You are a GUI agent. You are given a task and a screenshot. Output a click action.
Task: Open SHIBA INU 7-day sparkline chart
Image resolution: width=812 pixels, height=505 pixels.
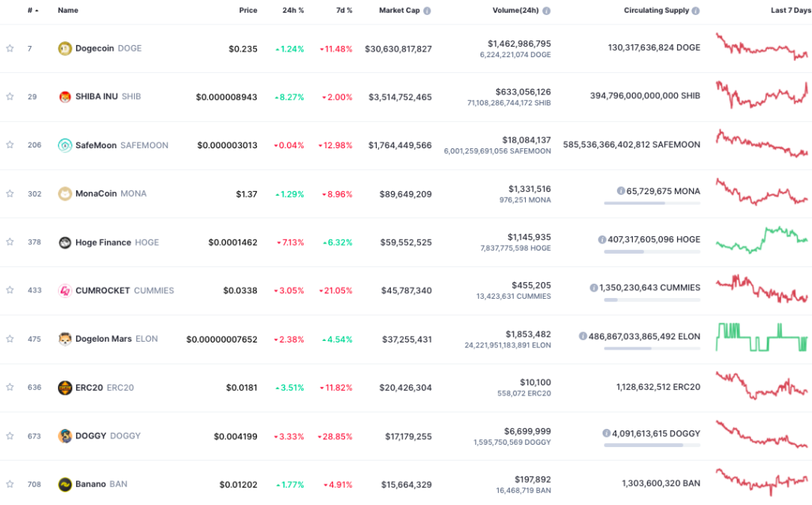coord(761,96)
